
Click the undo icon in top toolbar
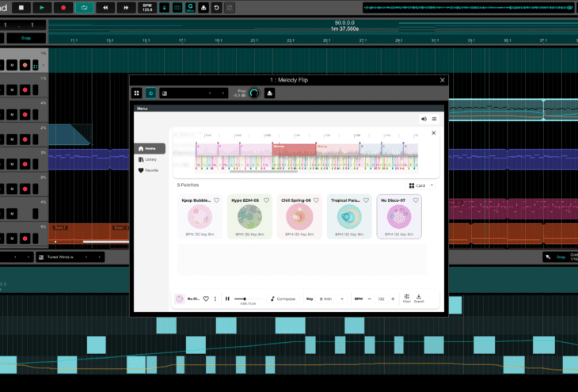[x=216, y=7]
